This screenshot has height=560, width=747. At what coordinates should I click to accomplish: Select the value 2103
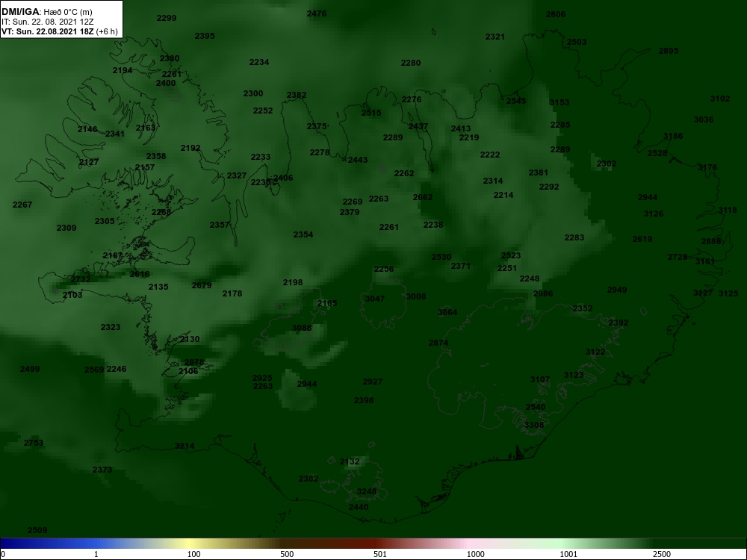point(72,295)
